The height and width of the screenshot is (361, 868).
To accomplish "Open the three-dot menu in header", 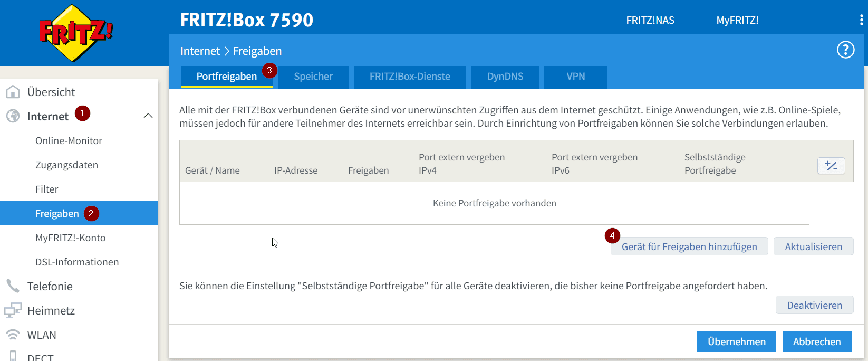I will (861, 20).
